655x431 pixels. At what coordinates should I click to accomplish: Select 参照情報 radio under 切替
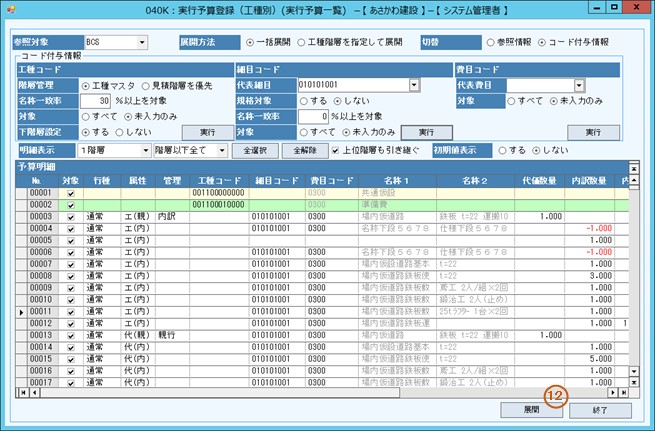(x=489, y=43)
